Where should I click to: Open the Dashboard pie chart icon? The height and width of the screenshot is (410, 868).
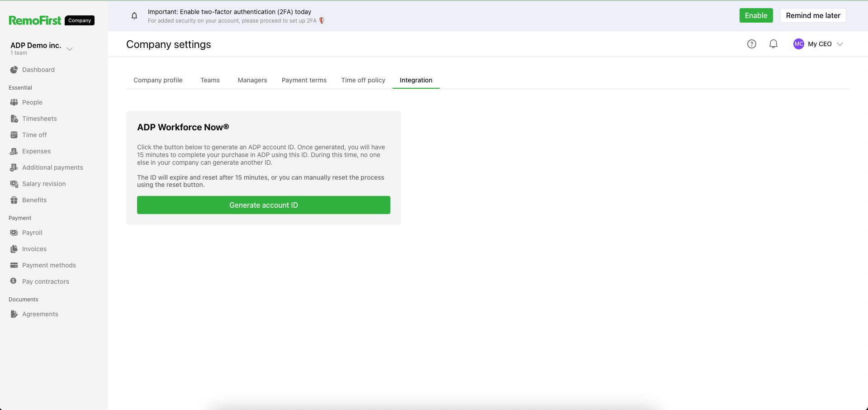(x=14, y=70)
